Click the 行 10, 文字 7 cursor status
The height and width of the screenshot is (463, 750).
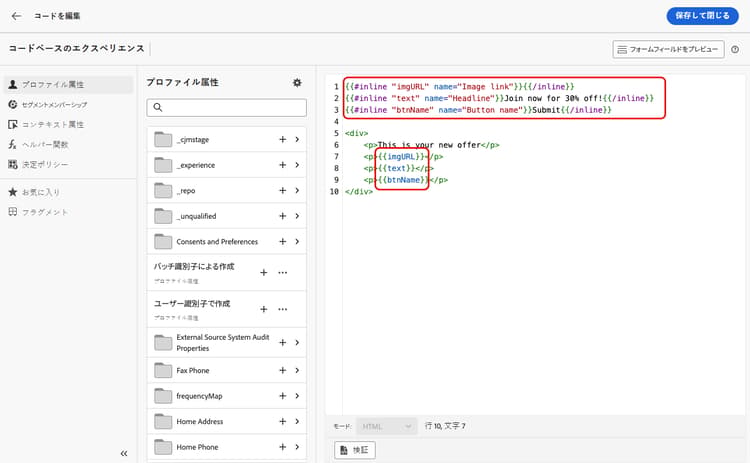click(445, 426)
